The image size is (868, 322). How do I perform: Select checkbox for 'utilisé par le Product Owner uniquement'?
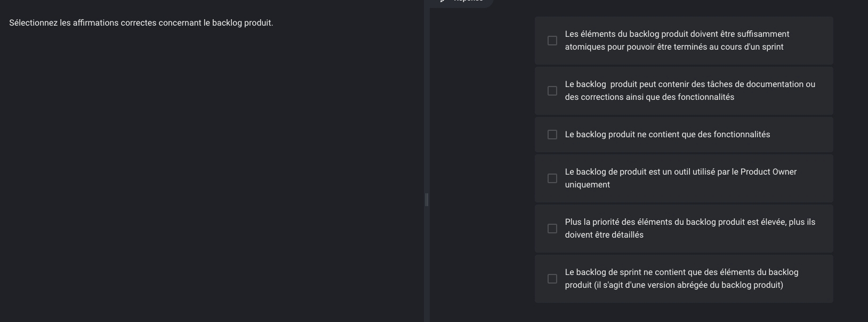pyautogui.click(x=552, y=178)
